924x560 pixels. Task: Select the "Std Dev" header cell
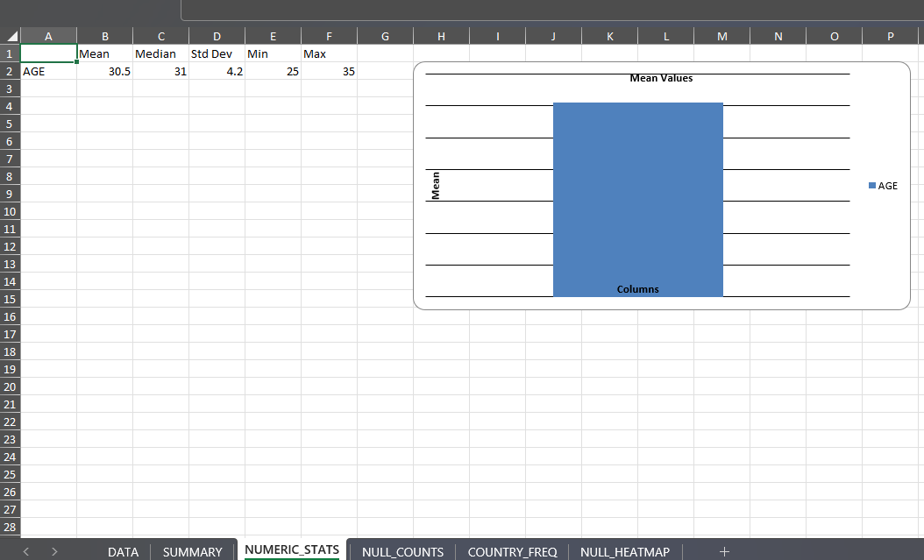tap(217, 54)
